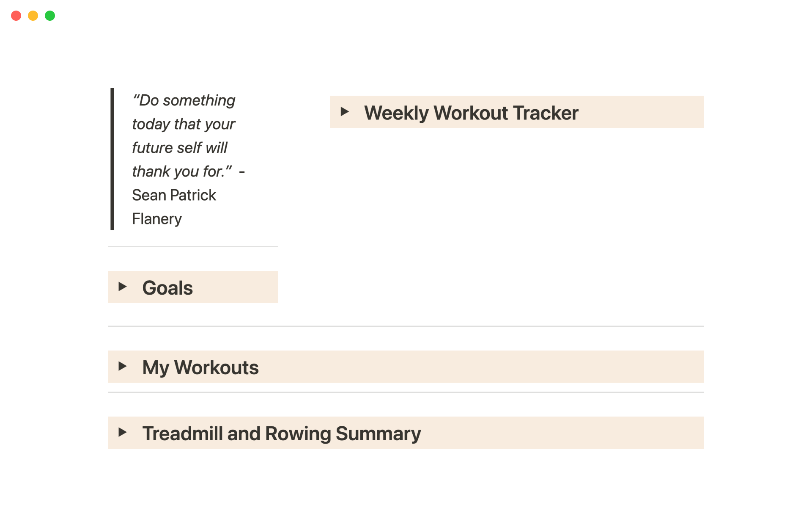
Task: Select the Treadmill and Rowing Summary heading text
Action: (x=282, y=433)
